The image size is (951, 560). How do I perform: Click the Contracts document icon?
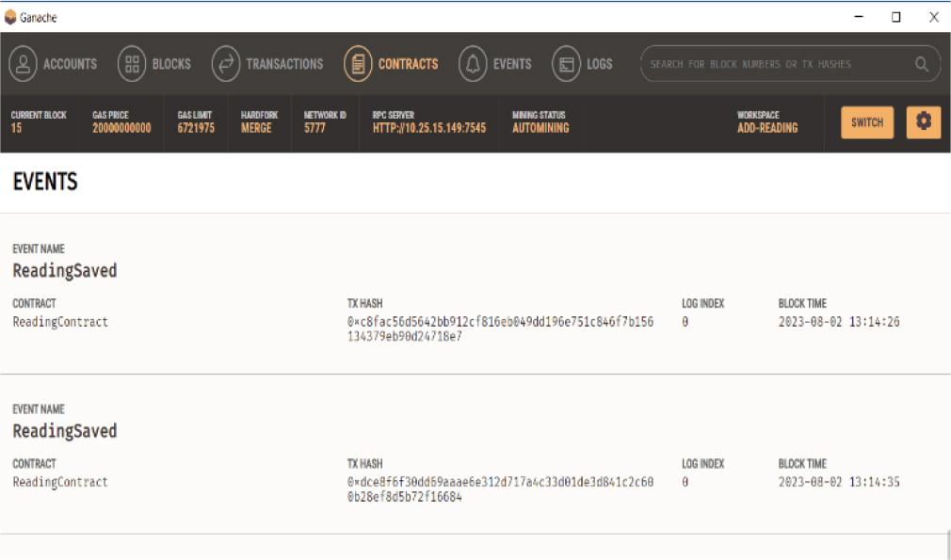[358, 64]
